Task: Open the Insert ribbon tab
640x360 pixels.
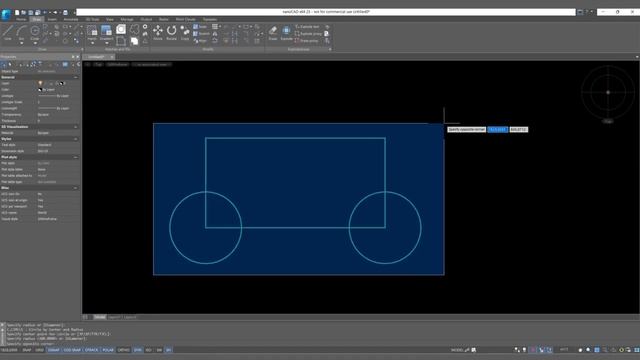Action: [52, 19]
